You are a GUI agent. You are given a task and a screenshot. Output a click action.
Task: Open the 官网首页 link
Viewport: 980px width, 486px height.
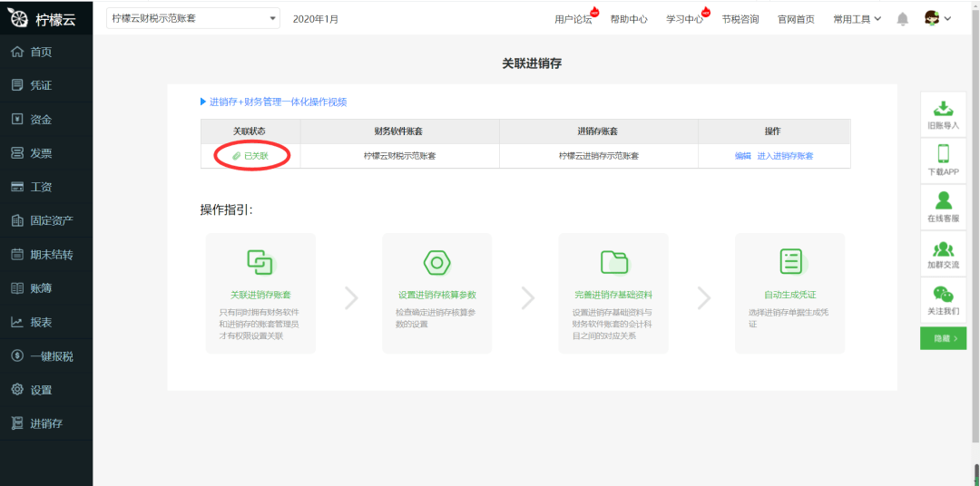[796, 19]
